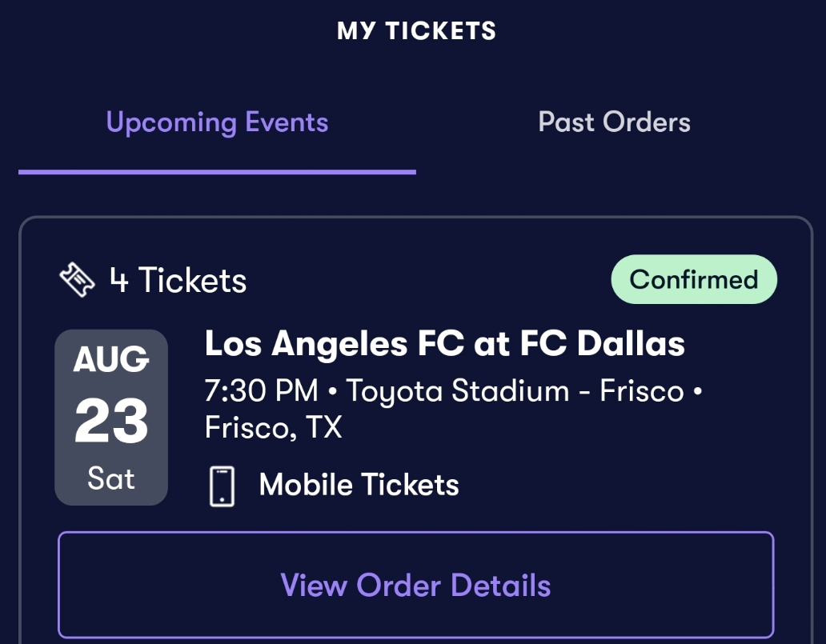Click the MY TICKETS page heading

[416, 30]
